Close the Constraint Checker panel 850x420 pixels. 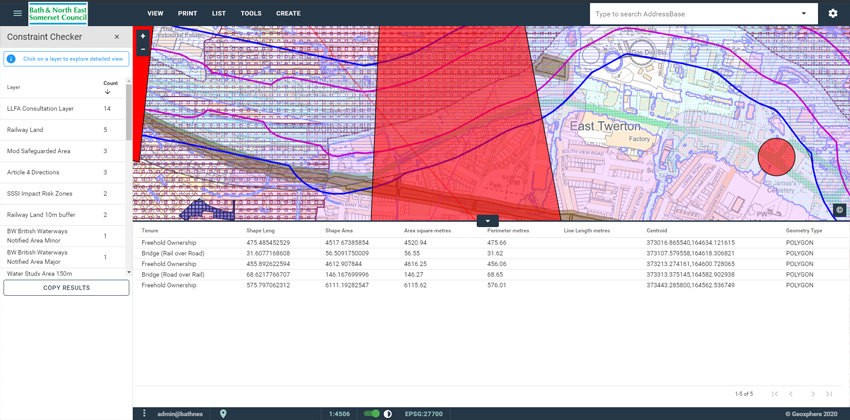117,37
